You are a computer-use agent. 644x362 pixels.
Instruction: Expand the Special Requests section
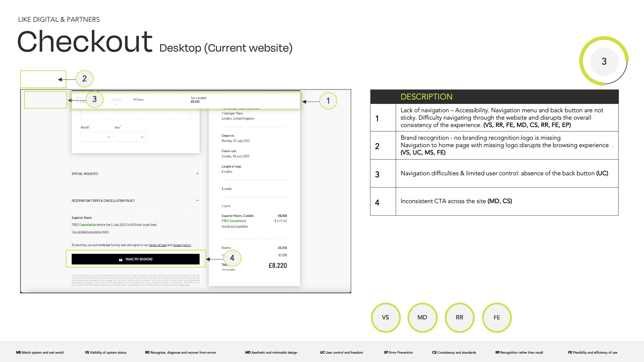(197, 174)
